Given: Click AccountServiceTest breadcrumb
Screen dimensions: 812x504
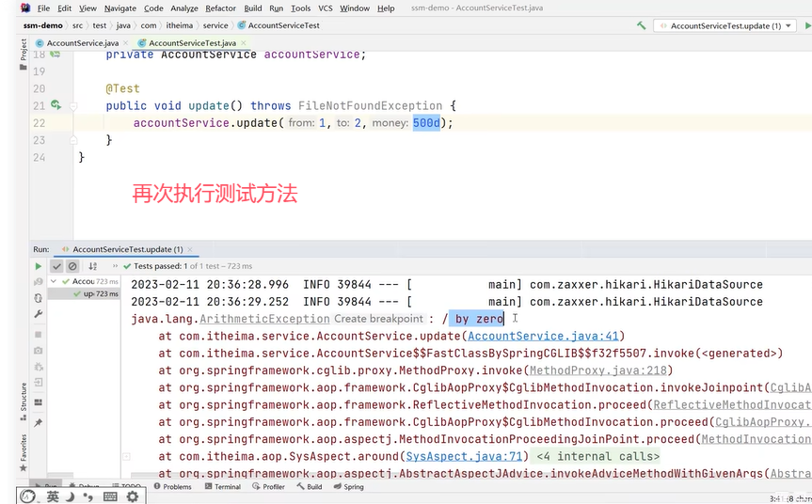Looking at the screenshot, I should (279, 25).
